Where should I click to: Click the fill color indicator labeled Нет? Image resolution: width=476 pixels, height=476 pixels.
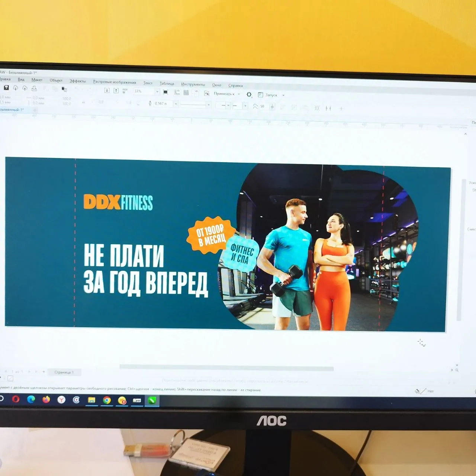[x=425, y=391]
